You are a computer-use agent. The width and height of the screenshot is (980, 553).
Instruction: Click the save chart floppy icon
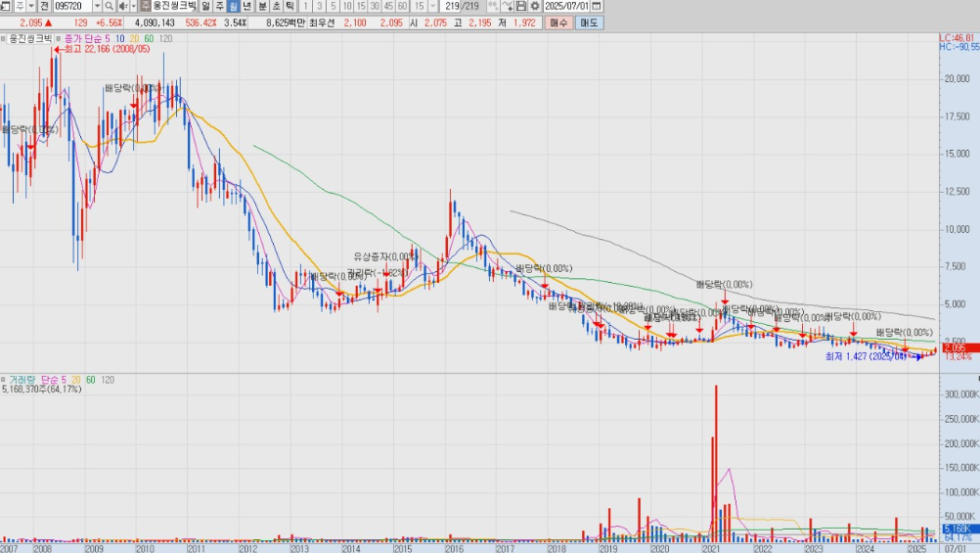[521, 6]
